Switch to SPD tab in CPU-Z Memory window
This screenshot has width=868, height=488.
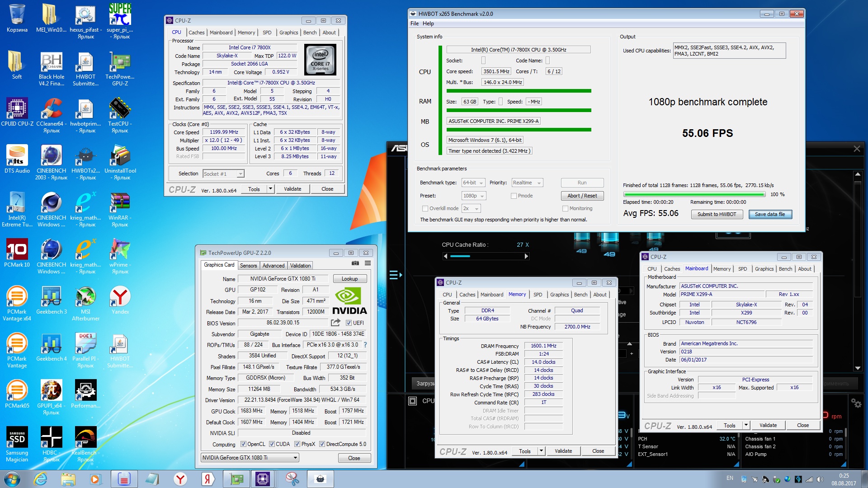coord(538,295)
